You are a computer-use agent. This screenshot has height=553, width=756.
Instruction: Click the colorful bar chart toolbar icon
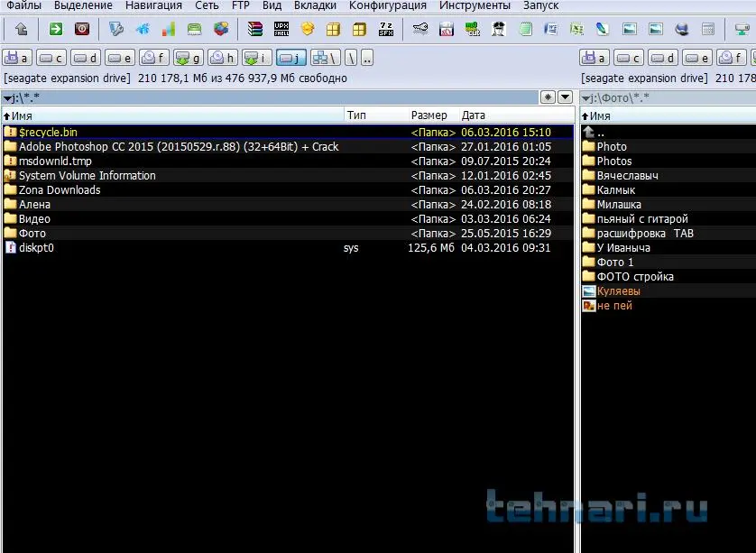pyautogui.click(x=169, y=30)
